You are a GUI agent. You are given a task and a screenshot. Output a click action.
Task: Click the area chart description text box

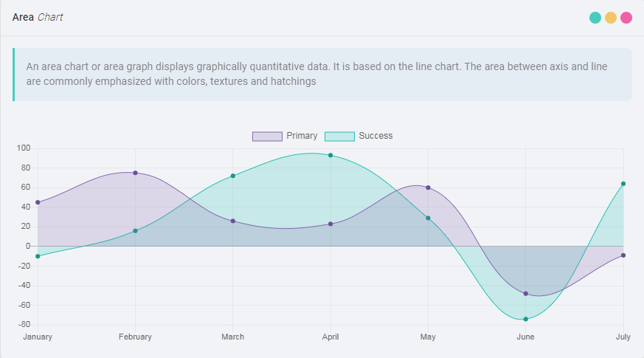[x=322, y=75]
